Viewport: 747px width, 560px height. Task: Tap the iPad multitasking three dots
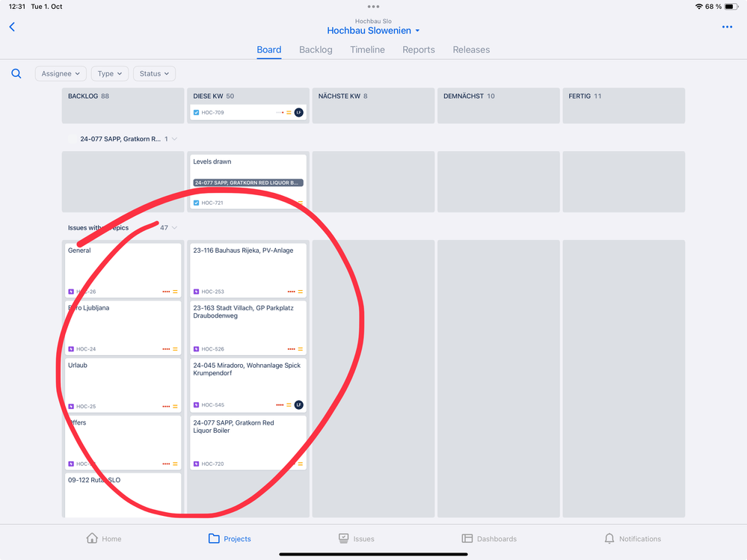(374, 7)
